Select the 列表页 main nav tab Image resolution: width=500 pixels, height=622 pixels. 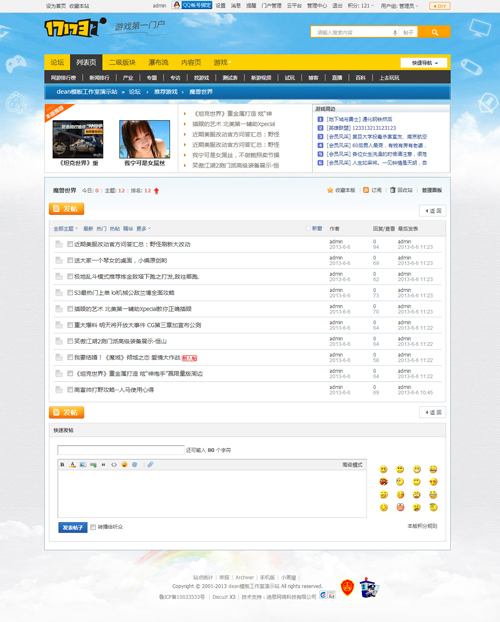(86, 62)
